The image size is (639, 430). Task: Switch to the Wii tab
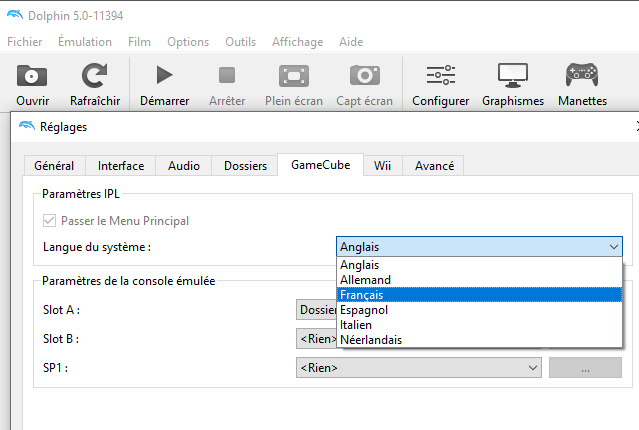(382, 166)
